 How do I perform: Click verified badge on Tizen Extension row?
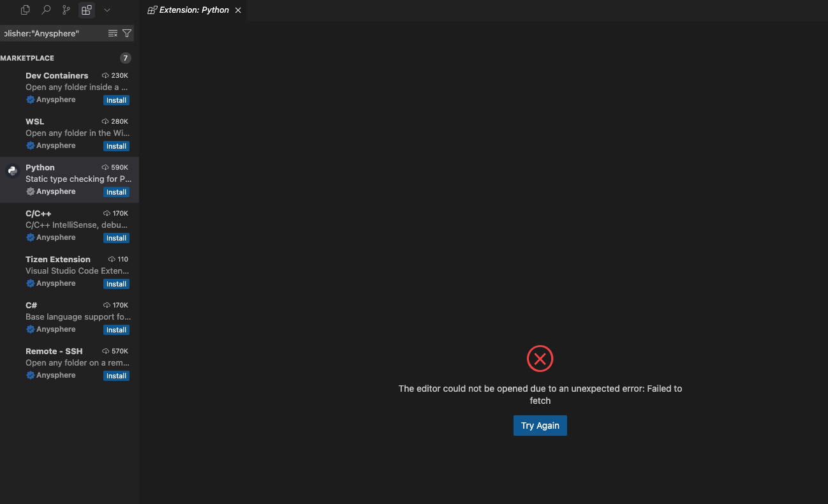coord(30,283)
